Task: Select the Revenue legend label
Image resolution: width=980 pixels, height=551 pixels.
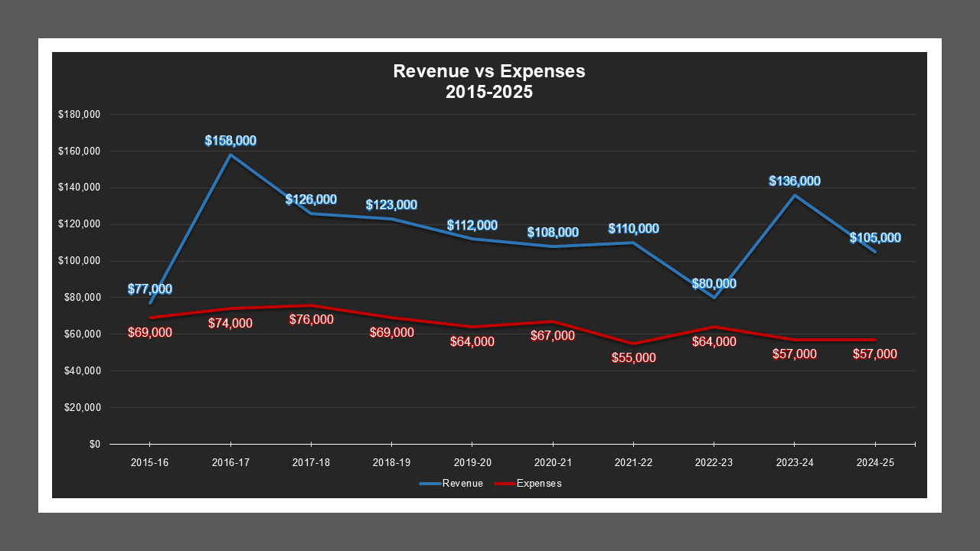Action: click(462, 483)
